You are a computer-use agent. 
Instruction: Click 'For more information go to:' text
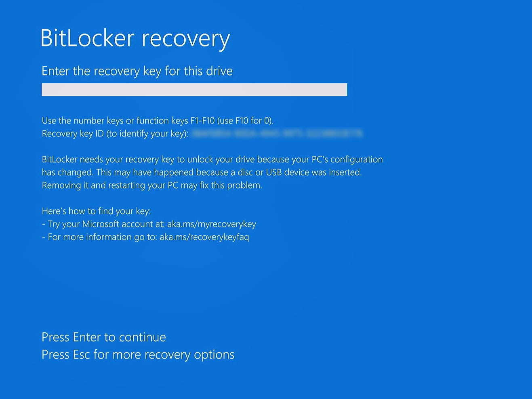(102, 237)
